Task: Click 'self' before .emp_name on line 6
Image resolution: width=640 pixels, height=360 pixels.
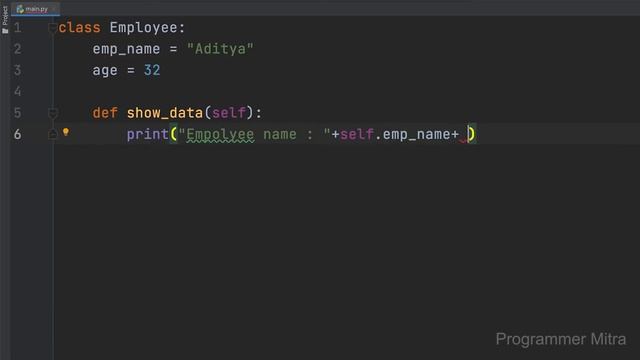Action: (x=357, y=134)
